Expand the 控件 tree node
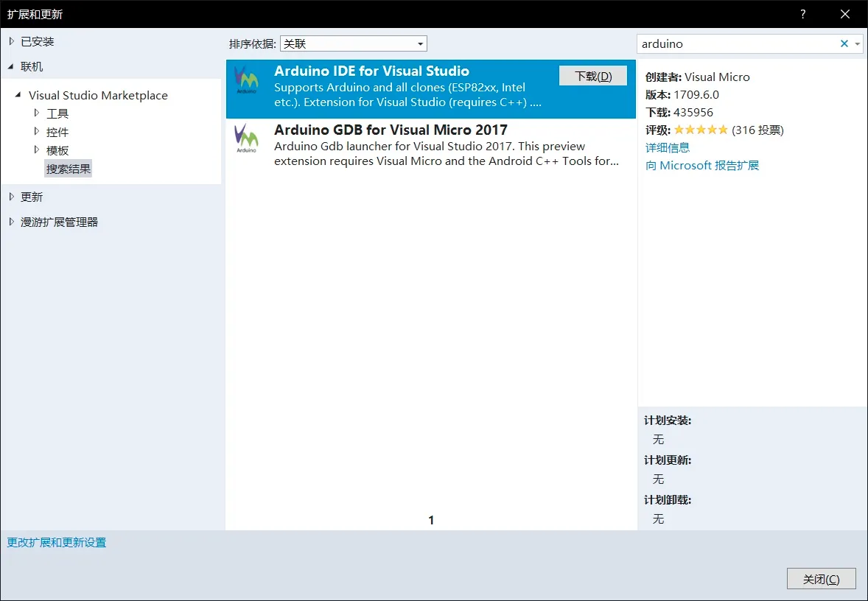 38,131
